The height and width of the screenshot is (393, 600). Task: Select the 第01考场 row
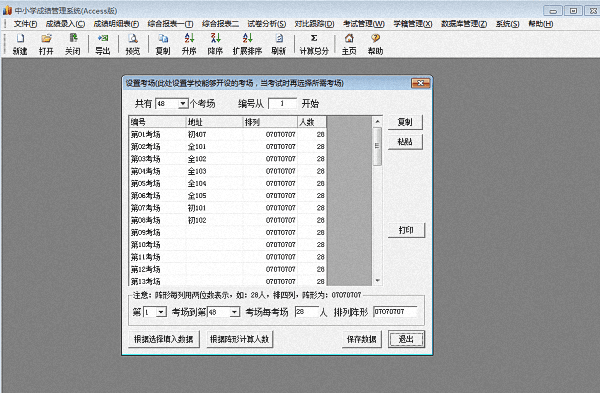tap(228, 134)
